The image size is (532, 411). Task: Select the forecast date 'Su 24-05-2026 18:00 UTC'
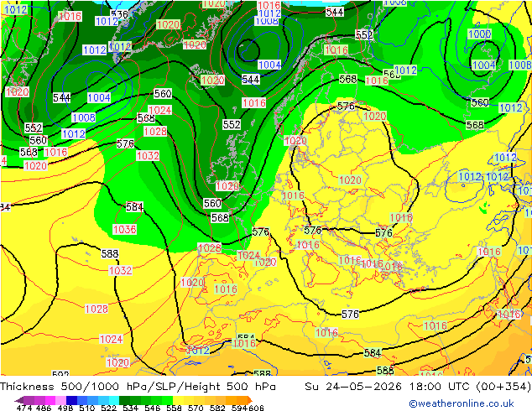pyautogui.click(x=389, y=387)
